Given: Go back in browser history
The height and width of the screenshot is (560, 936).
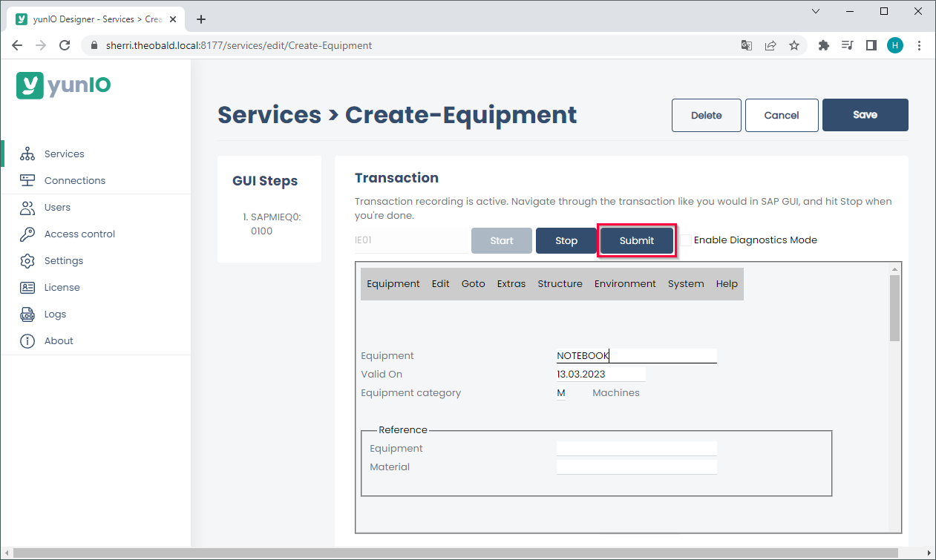Looking at the screenshot, I should coord(17,45).
